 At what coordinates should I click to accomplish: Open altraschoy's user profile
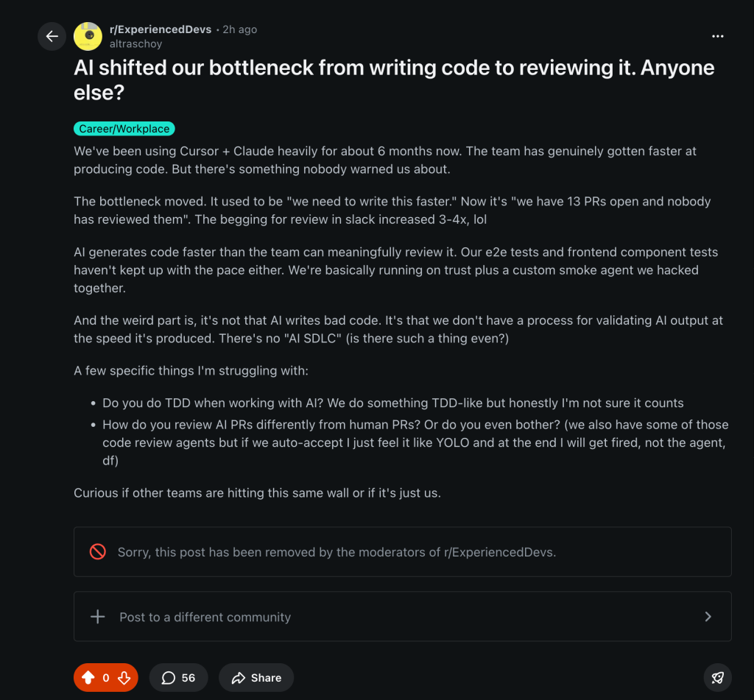coord(135,43)
